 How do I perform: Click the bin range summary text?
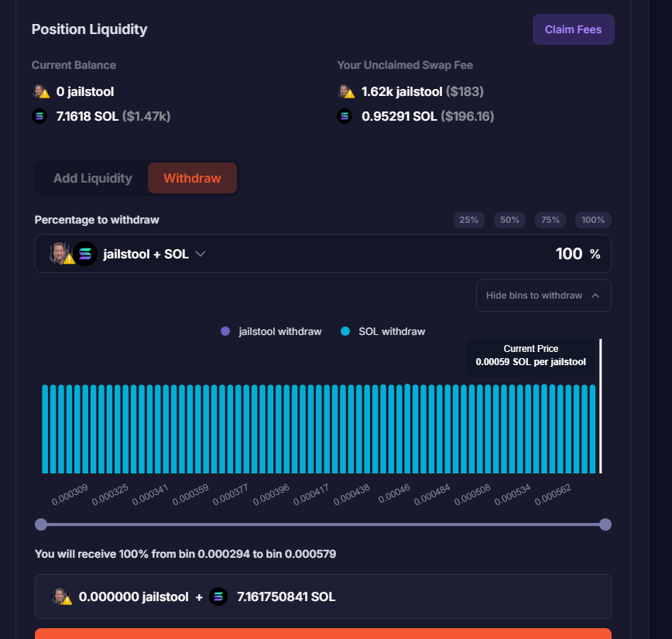[186, 554]
